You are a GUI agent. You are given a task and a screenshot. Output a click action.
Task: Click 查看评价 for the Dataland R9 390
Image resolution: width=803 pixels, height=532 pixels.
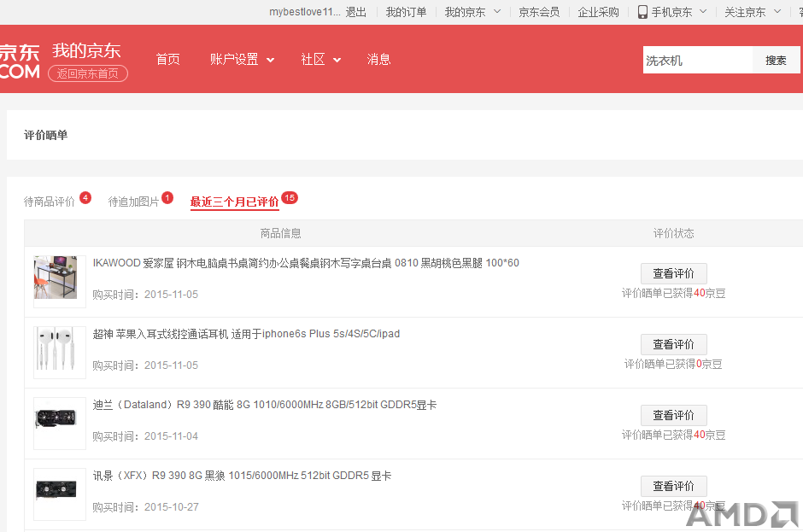point(673,415)
